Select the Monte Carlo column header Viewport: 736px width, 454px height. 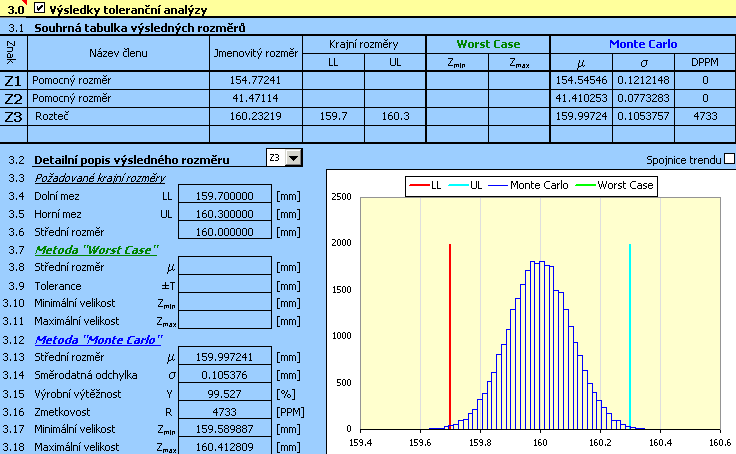click(x=643, y=44)
